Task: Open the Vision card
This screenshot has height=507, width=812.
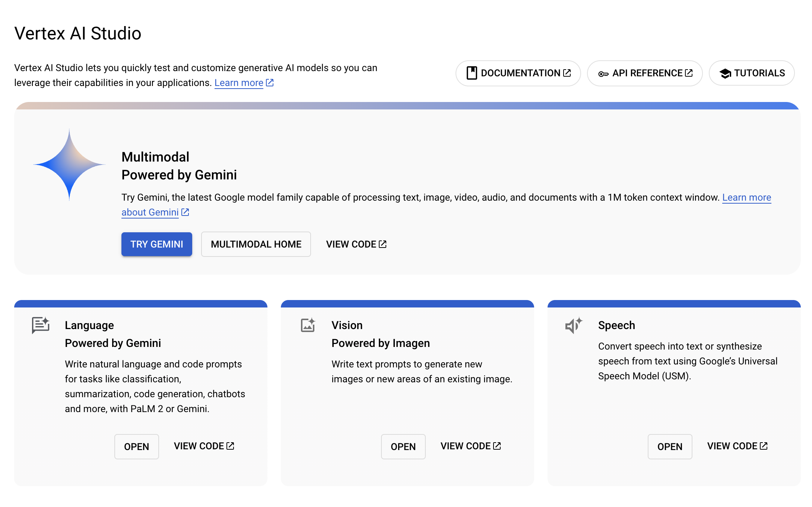Action: click(x=403, y=447)
